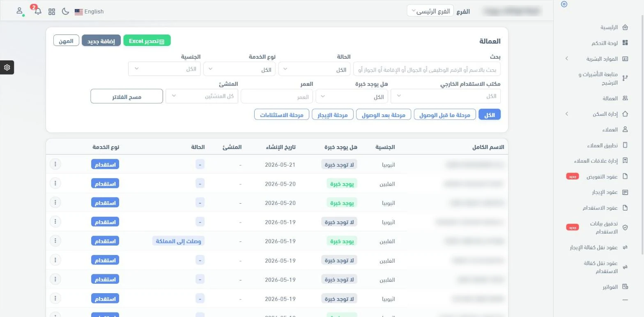Expand the الموارد البشرية submenu
The height and width of the screenshot is (317, 644).
(567, 59)
